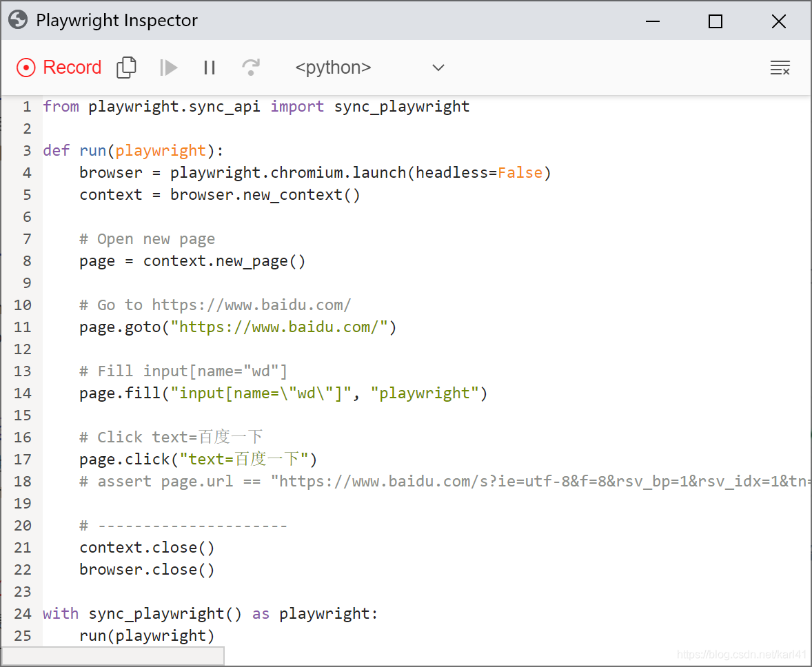Click the Playwright Inspector globe icon
This screenshot has height=667, width=812.
18,20
